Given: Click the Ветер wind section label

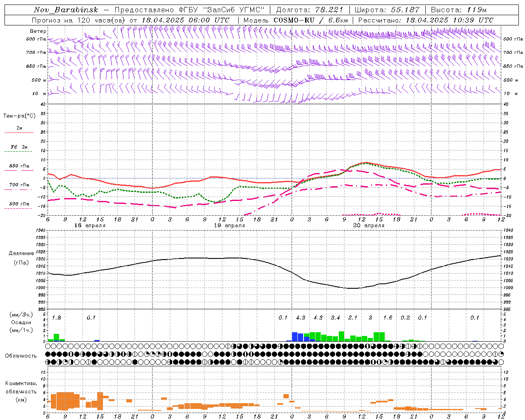Looking at the screenshot, I should point(38,31).
